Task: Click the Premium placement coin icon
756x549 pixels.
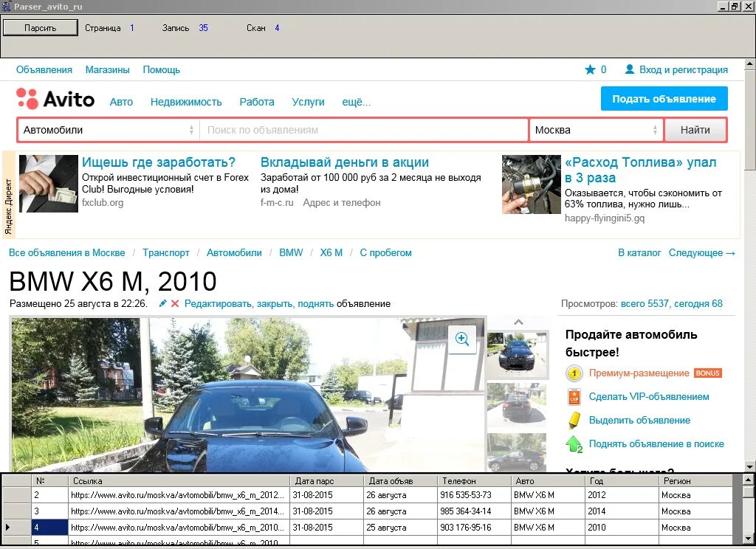Action: (x=574, y=373)
